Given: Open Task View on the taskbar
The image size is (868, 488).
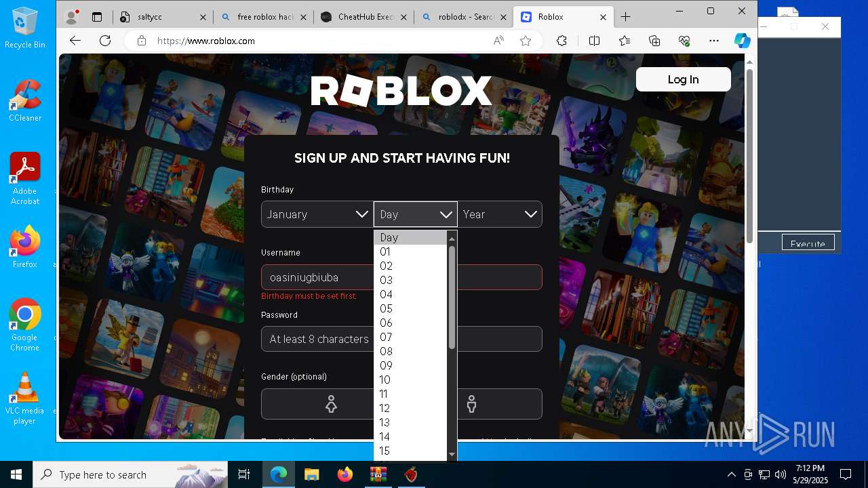Looking at the screenshot, I should click(x=244, y=474).
